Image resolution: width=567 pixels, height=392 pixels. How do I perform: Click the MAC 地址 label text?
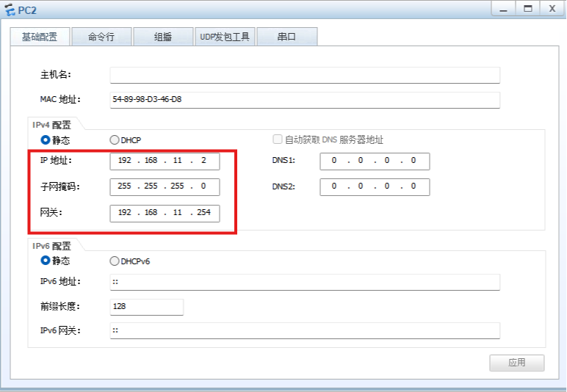(x=60, y=99)
